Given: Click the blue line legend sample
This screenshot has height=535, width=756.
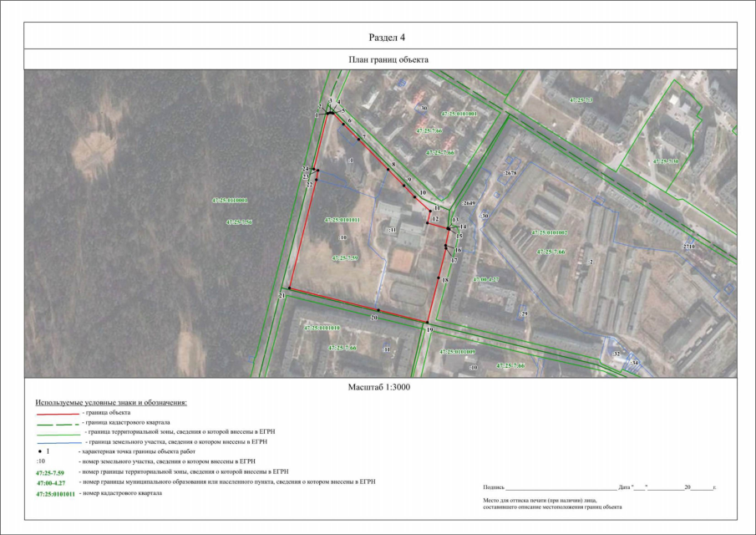Looking at the screenshot, I should coord(58,441).
